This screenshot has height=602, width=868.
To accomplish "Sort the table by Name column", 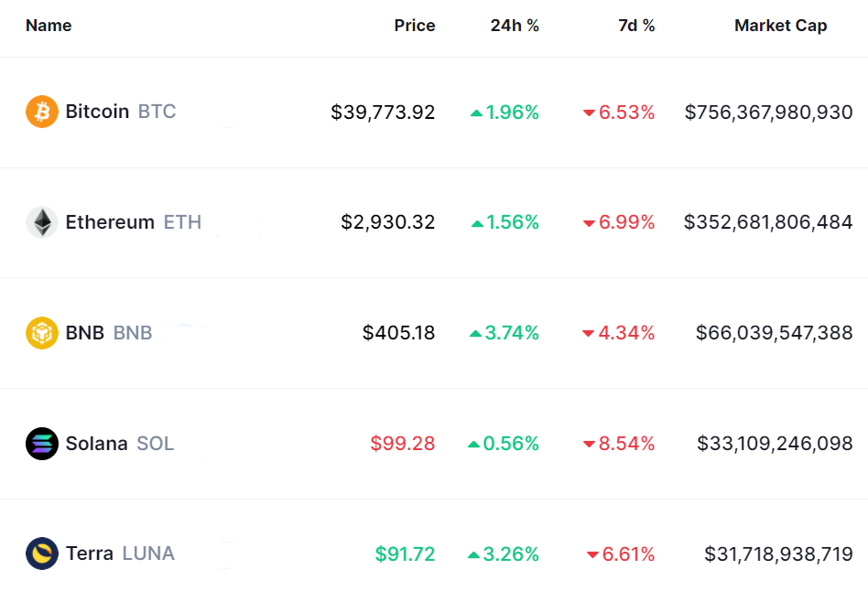I will click(49, 26).
